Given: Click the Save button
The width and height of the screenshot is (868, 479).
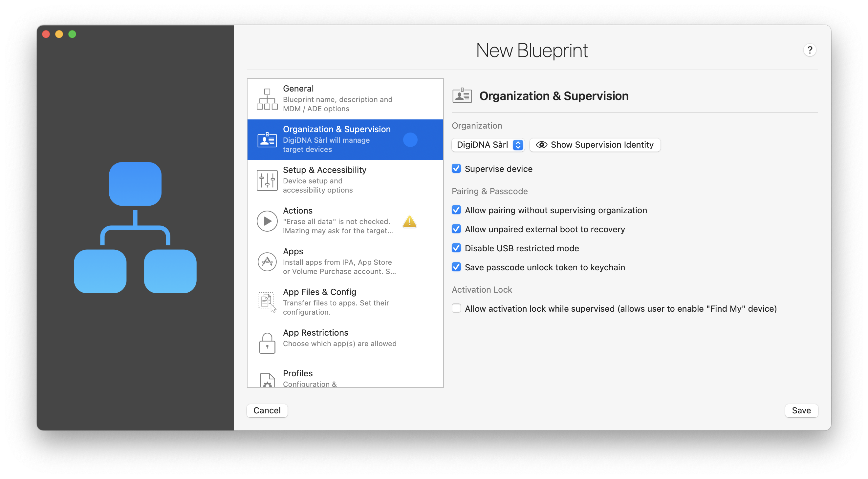Looking at the screenshot, I should pyautogui.click(x=801, y=411).
